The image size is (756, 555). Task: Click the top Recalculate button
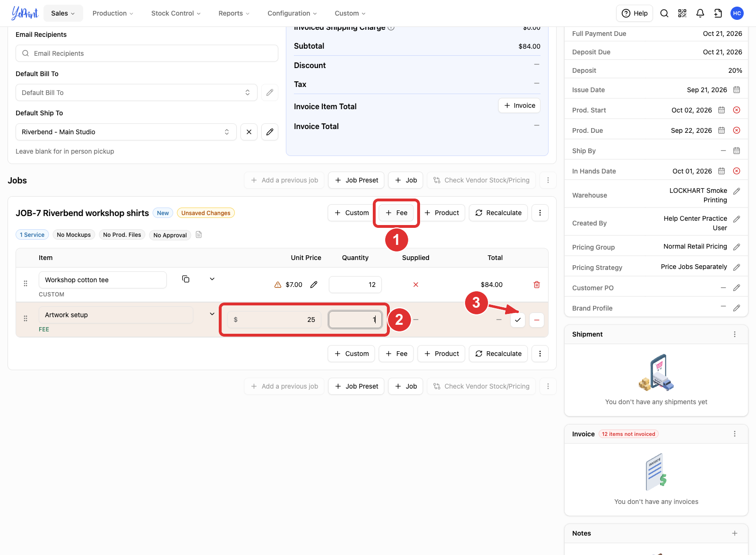(498, 213)
